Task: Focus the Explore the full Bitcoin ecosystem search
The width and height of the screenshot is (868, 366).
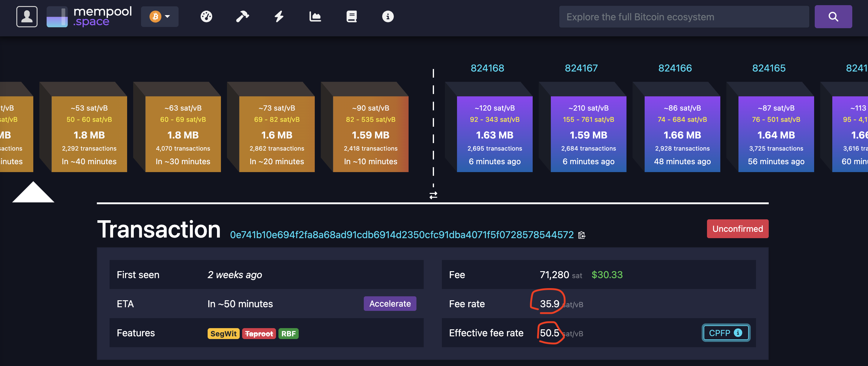Action: [x=684, y=17]
